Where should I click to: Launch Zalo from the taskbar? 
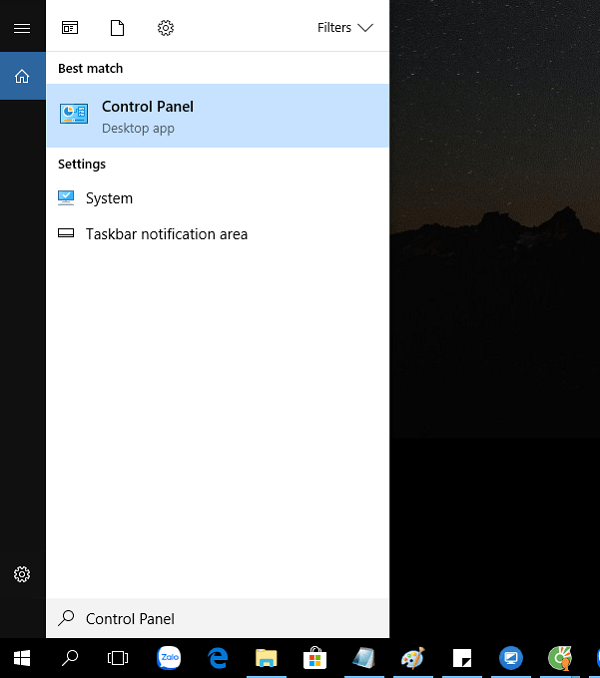(x=169, y=658)
